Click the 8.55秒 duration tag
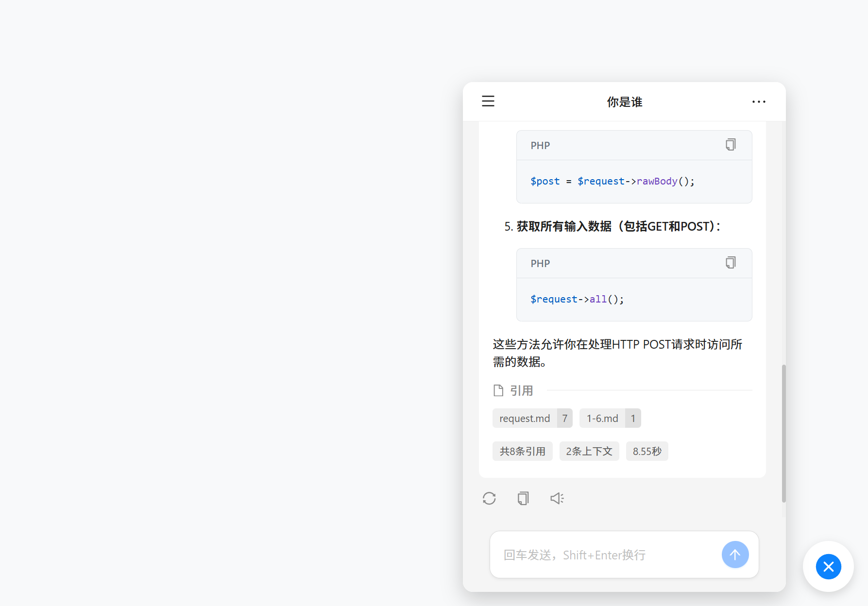Screen dimensions: 868x606 pyautogui.click(x=647, y=451)
